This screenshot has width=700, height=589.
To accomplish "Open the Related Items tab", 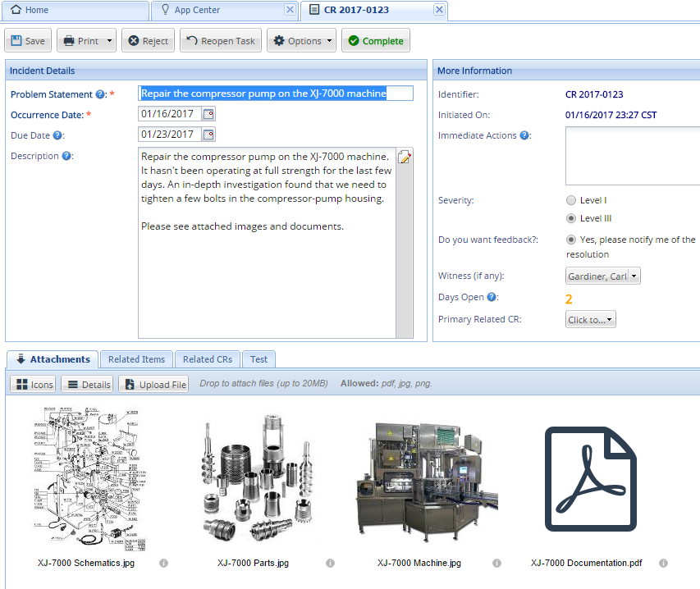I will 136,359.
